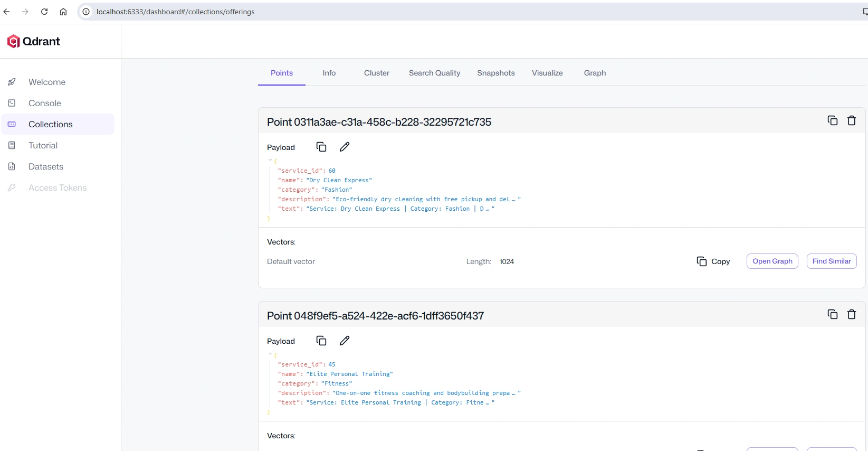
Task: Copy payload of Elite Personal Training point
Action: 321,341
